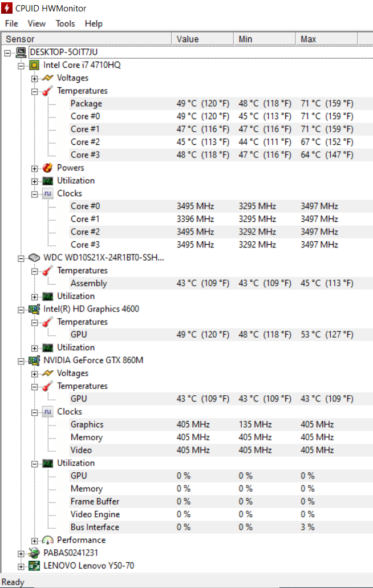Click the Intel HD Graphics 4600 card icon
373x588 pixels.
pos(34,309)
